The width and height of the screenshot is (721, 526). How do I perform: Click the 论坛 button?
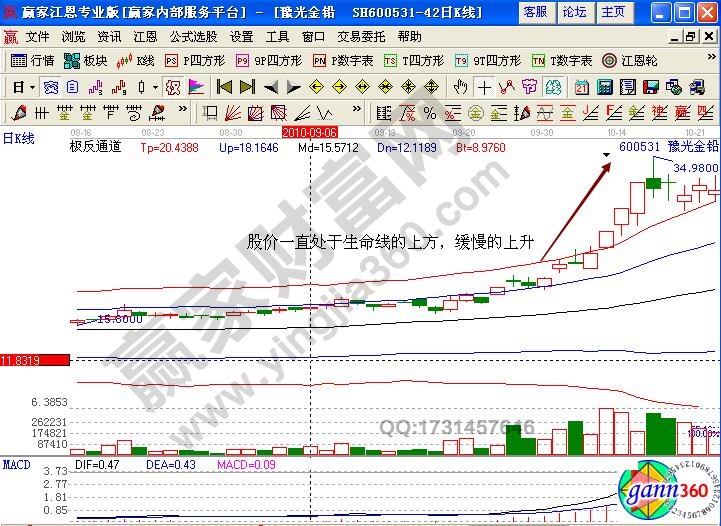[x=574, y=12]
